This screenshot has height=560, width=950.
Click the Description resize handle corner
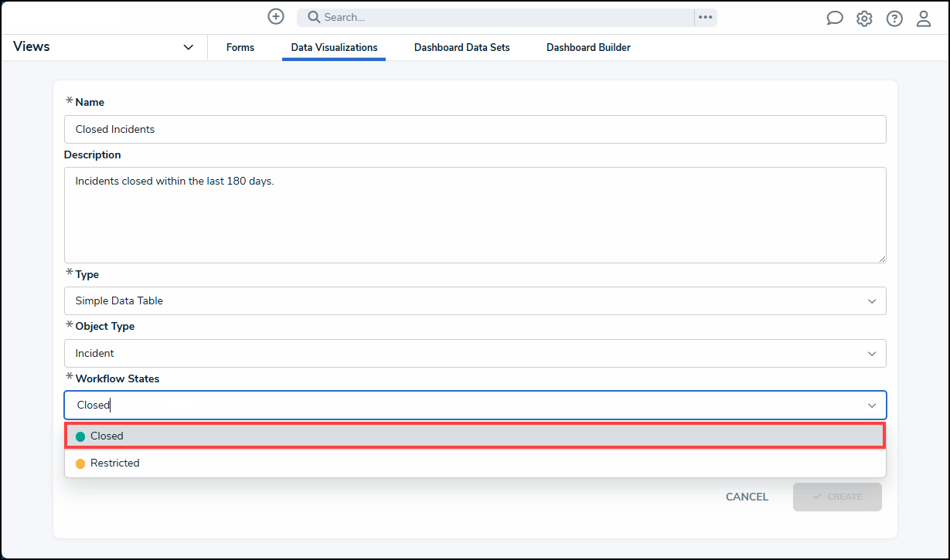click(881, 258)
